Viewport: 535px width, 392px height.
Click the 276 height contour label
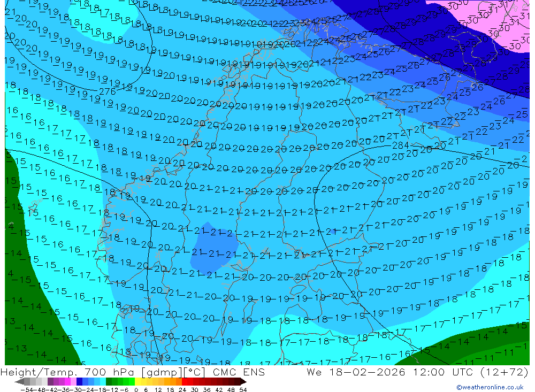click(108, 91)
